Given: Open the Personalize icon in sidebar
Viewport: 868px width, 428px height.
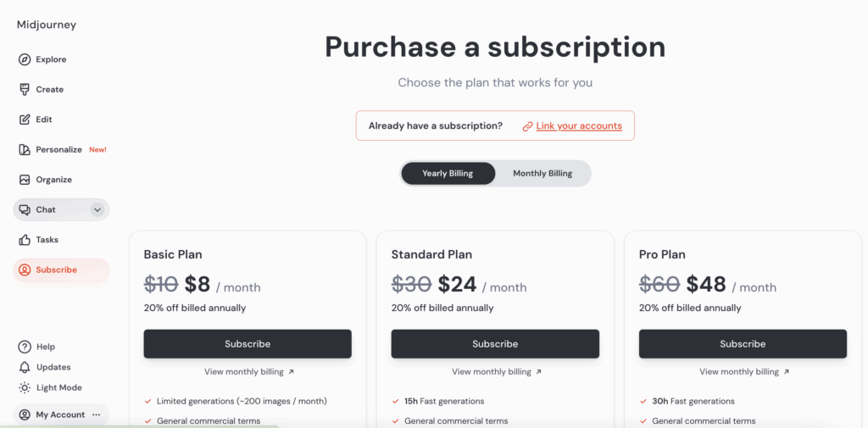Looking at the screenshot, I should [25, 149].
